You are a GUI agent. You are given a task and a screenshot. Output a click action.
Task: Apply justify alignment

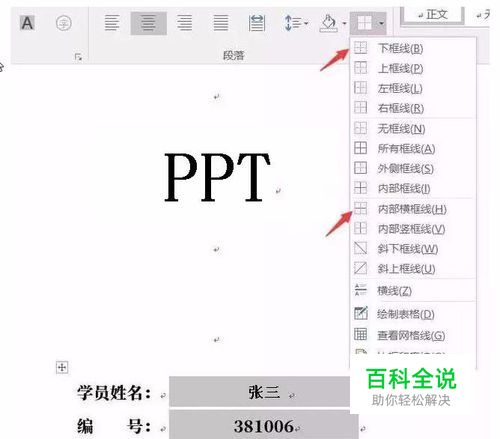point(221,23)
